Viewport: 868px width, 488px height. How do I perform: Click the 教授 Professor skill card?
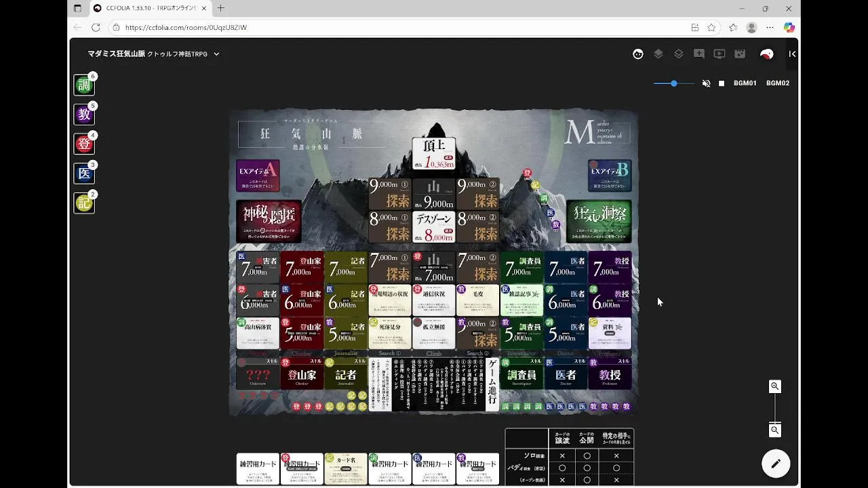tap(610, 373)
